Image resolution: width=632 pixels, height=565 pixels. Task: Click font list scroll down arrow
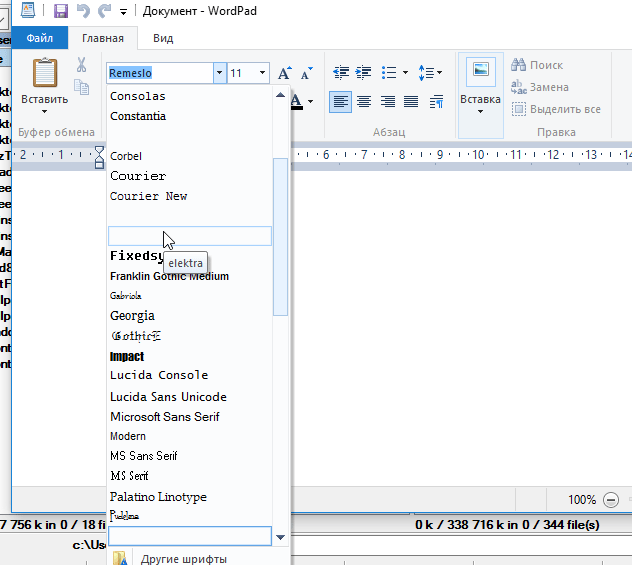click(281, 537)
